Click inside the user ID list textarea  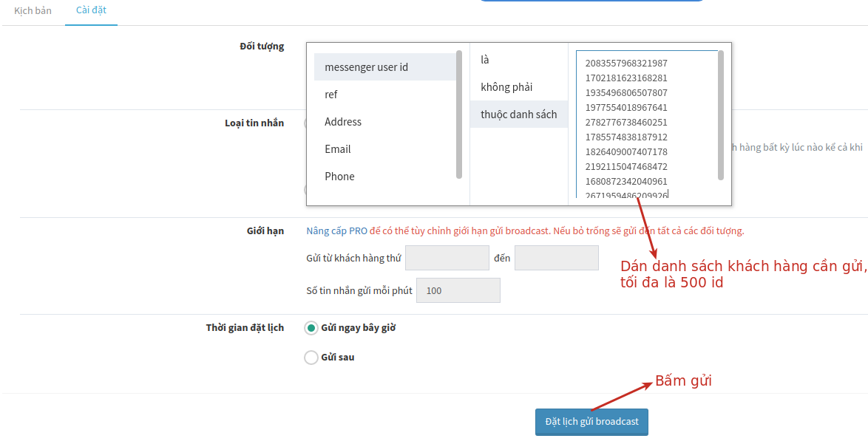tap(647, 124)
